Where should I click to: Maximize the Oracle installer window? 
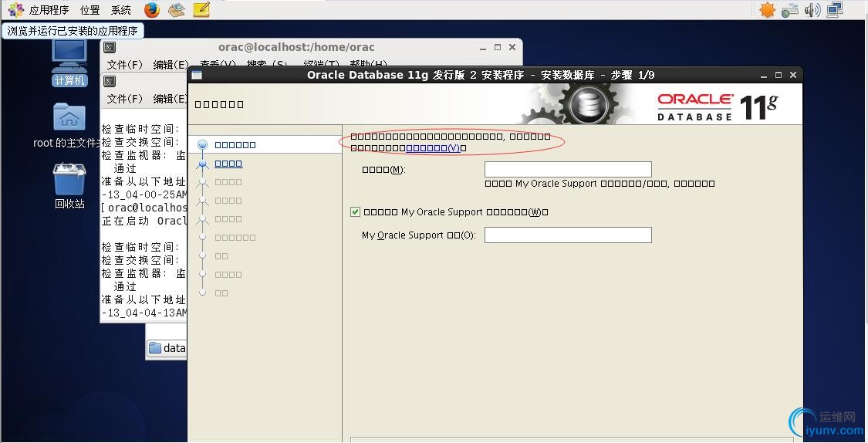[778, 76]
